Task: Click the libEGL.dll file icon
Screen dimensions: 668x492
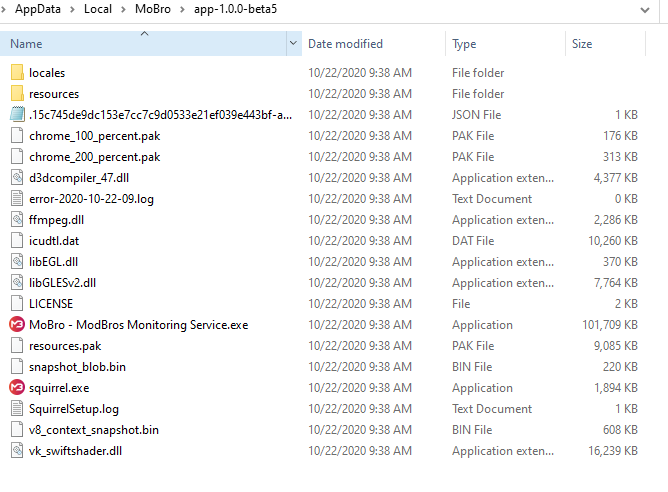Action: 17,262
